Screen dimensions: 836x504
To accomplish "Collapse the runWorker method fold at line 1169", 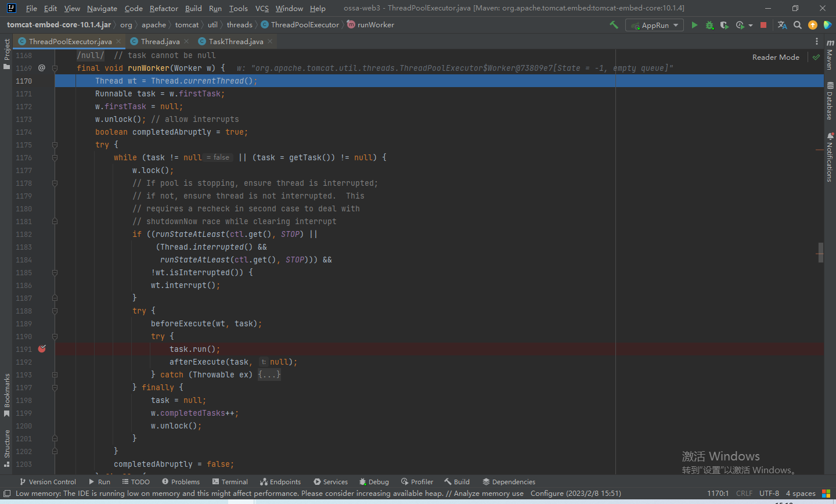I will (55, 68).
